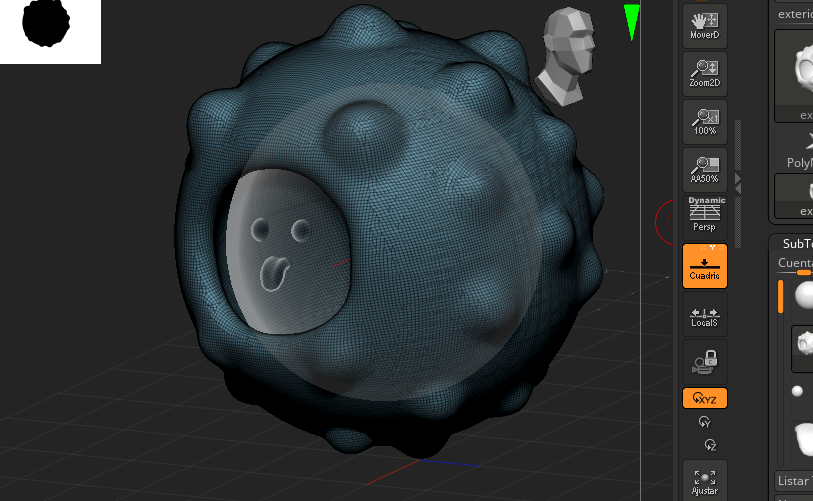Click the right-pointing divider arrow

[738, 178]
